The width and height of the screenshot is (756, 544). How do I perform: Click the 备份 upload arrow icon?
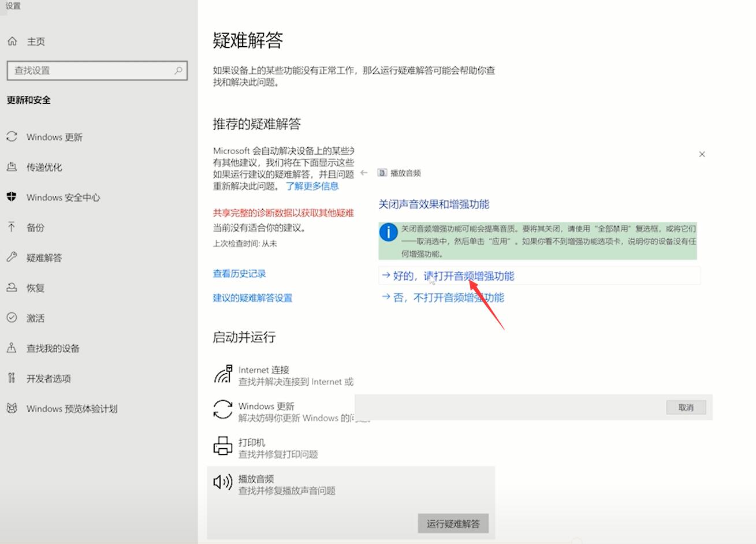point(12,227)
